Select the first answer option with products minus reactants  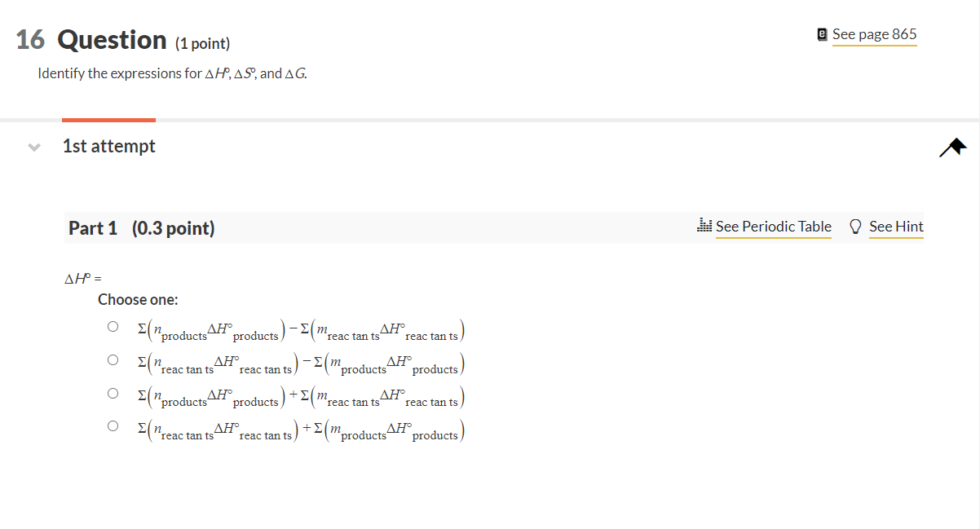(x=113, y=325)
